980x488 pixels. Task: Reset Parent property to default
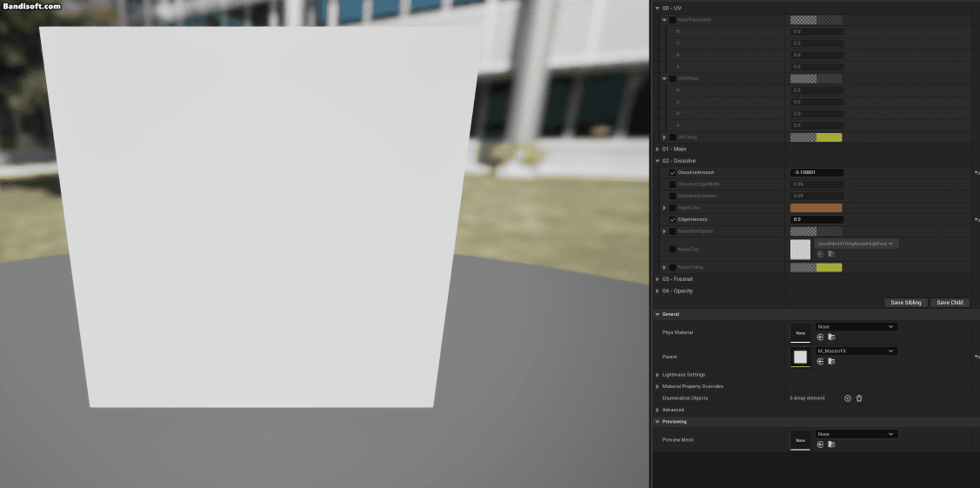[x=977, y=357]
